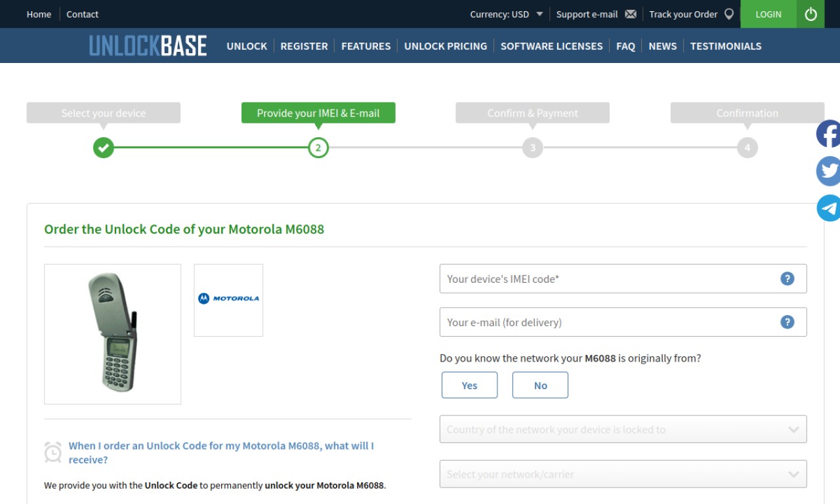Click the 'Order the Unlock Code' heading
This screenshot has height=504, width=840.
(184, 229)
